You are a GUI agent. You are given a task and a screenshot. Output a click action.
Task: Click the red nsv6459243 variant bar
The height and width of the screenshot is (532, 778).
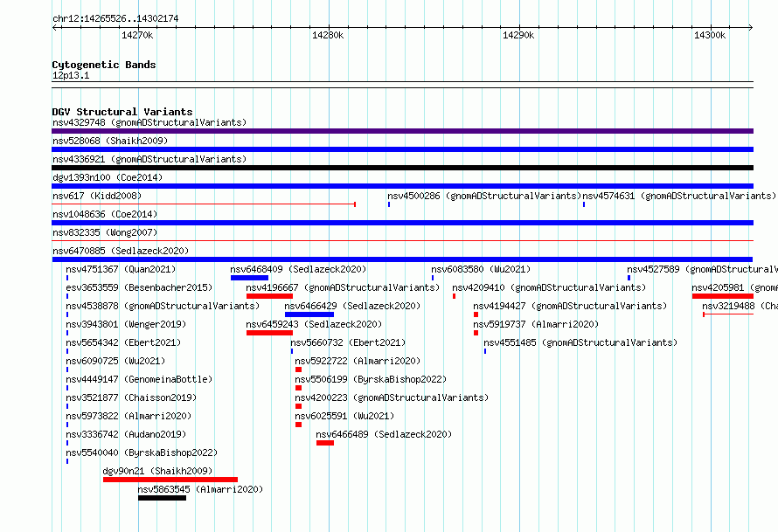pyautogui.click(x=269, y=333)
